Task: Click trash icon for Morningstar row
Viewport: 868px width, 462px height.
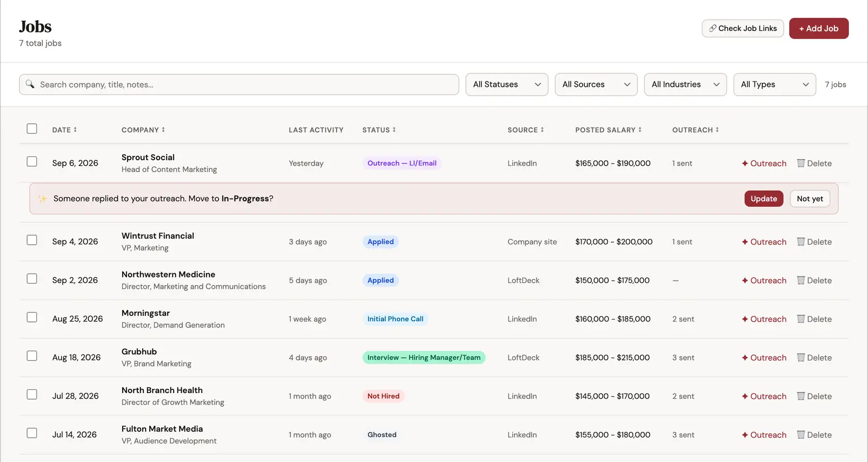Action: tap(801, 319)
